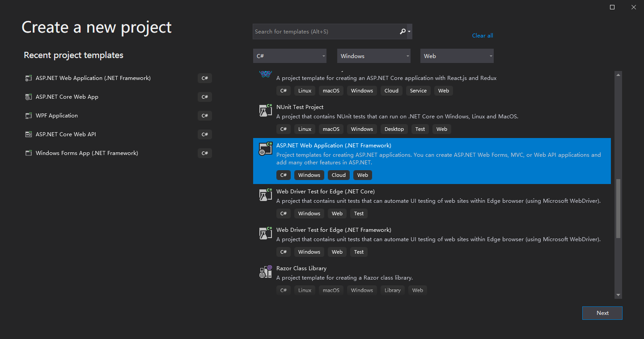
Task: Click the search magnifier icon
Action: tap(402, 31)
